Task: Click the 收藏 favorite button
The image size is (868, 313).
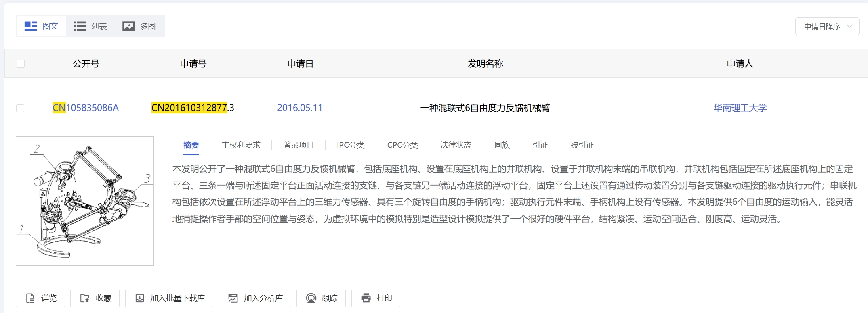Action: coord(95,298)
